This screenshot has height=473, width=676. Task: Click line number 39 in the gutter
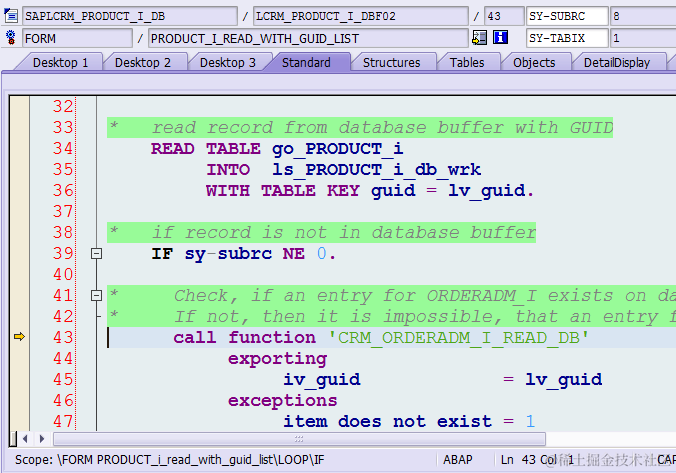63,254
